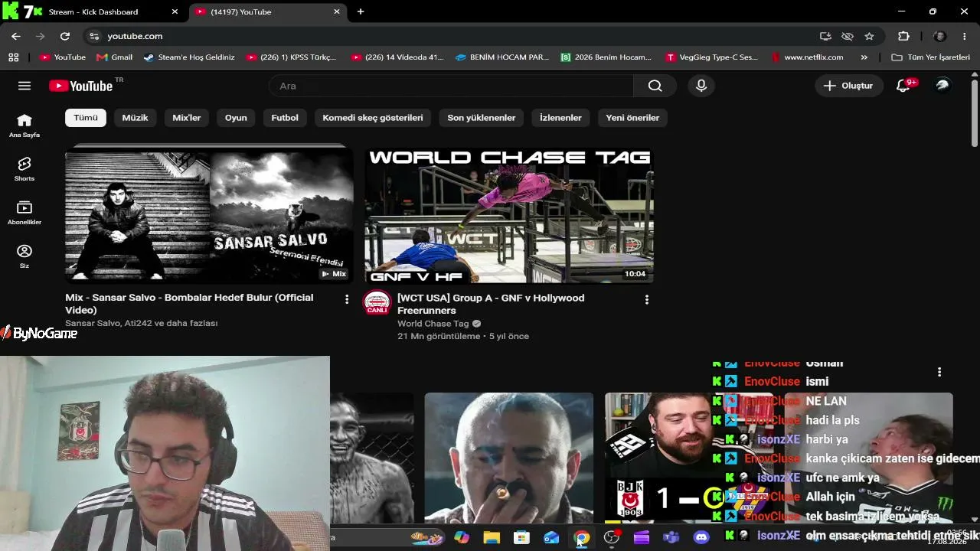Open File Explorer from the taskbar
This screenshot has height=551, width=980.
pyautogui.click(x=492, y=538)
